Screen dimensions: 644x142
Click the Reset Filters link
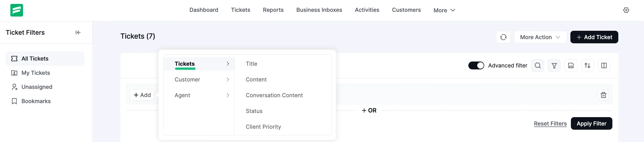tap(550, 124)
